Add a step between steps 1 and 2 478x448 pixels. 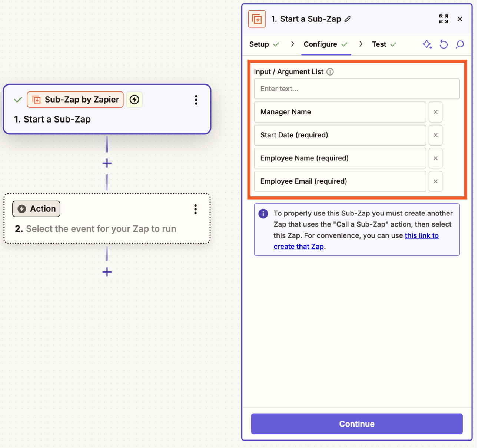(x=107, y=163)
